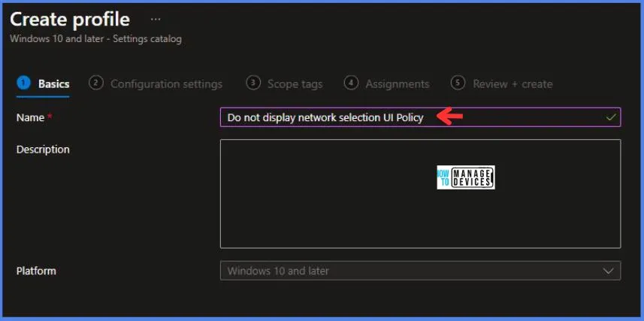Viewport: 644px width, 321px height.
Task: Click the Description label
Action: tap(43, 150)
